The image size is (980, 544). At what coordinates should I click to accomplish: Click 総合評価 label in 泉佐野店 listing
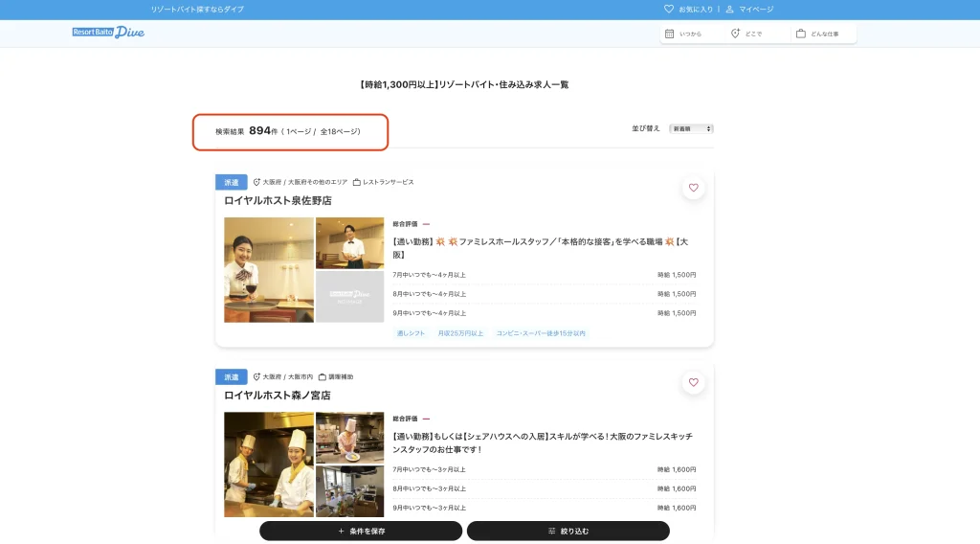(x=405, y=224)
